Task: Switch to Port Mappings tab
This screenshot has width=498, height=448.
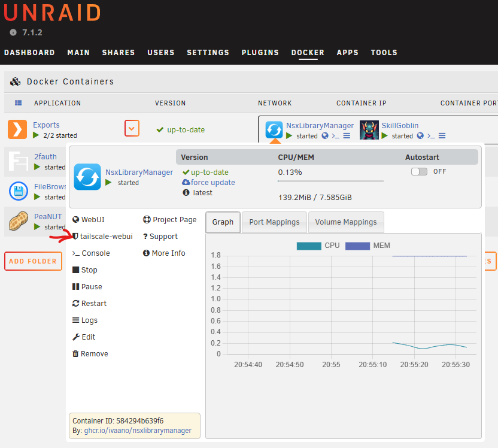Action: tap(274, 222)
